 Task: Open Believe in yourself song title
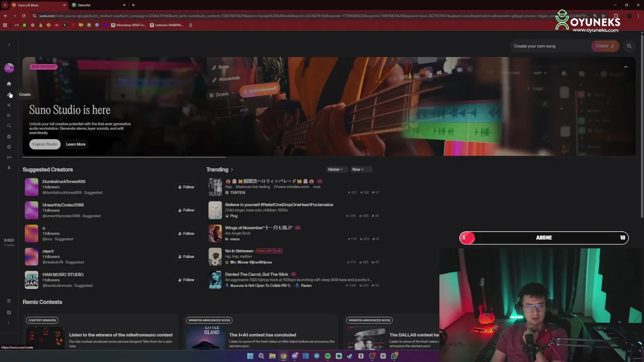(x=279, y=205)
